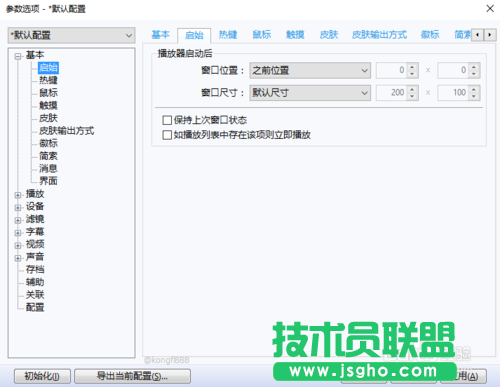
Task: Expand the 设备 tree node
Action: [x=18, y=208]
